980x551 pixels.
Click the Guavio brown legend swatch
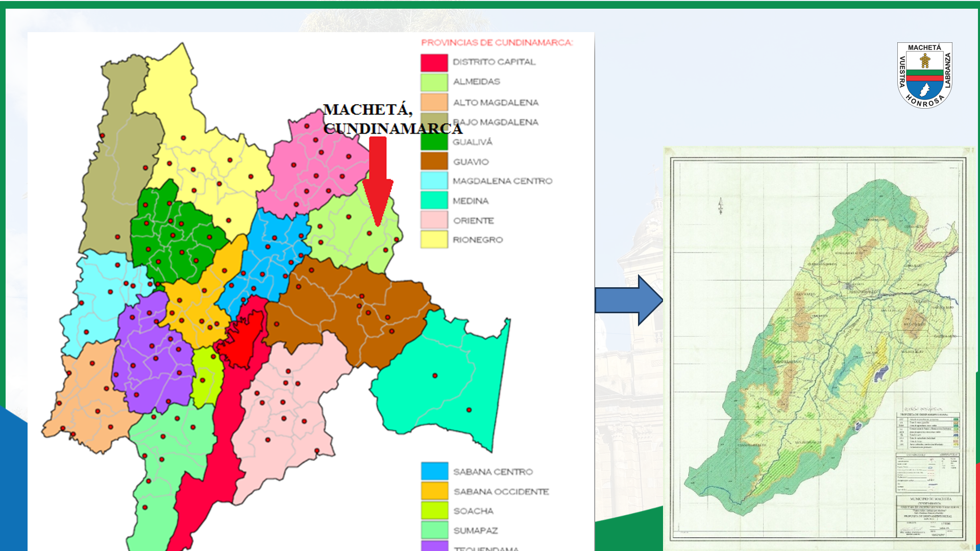click(x=434, y=161)
